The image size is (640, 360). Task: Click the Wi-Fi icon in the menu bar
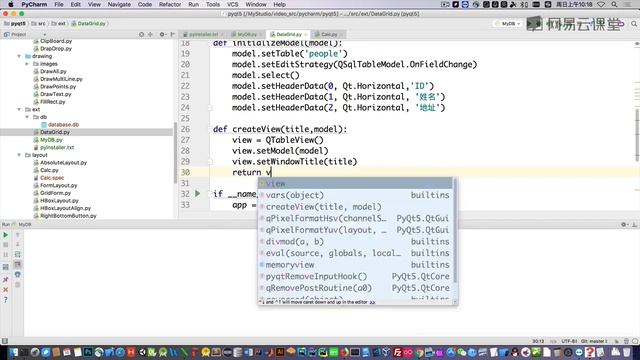coord(601,4)
